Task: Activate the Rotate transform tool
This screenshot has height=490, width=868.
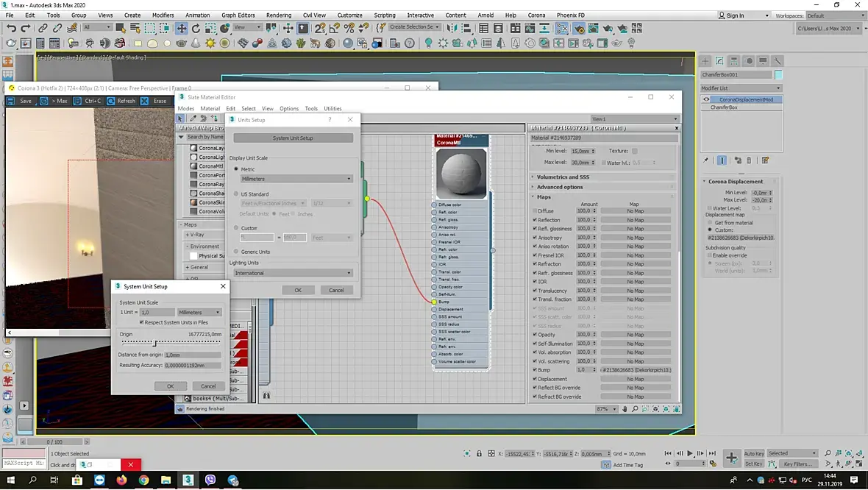Action: click(x=196, y=28)
